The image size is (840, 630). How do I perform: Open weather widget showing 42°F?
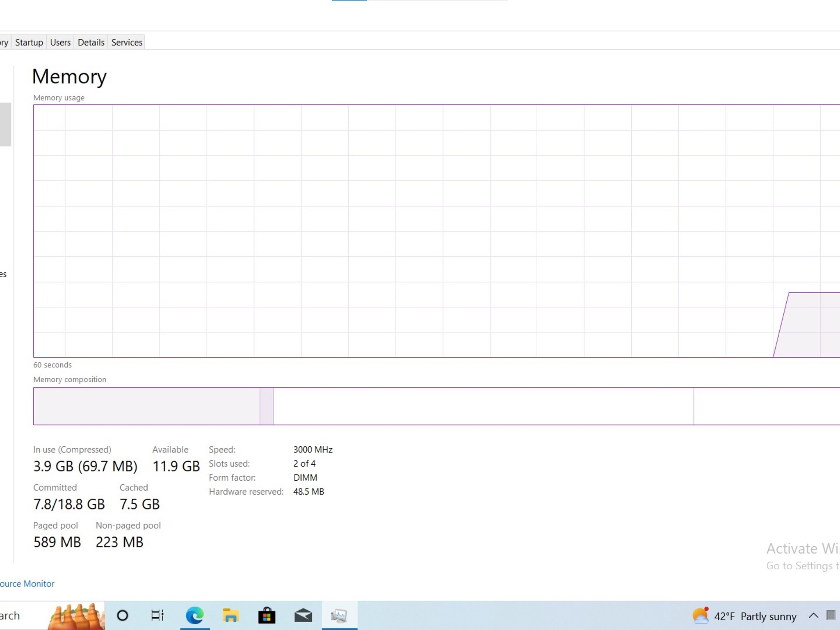(744, 616)
